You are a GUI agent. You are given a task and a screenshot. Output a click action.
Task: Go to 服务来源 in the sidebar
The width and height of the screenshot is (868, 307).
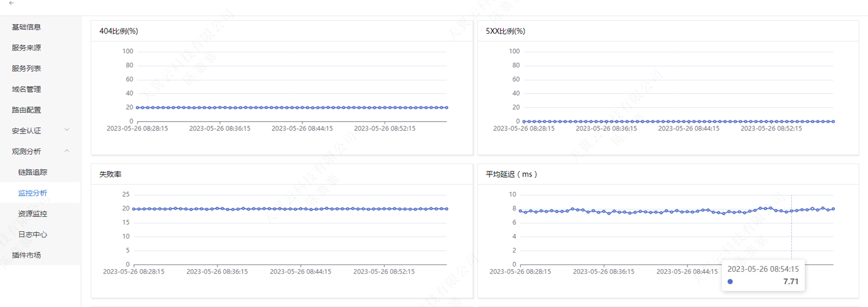click(26, 48)
